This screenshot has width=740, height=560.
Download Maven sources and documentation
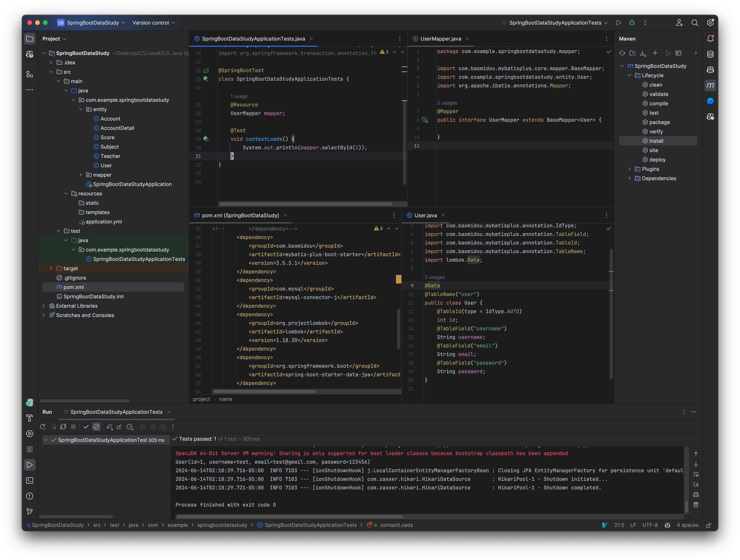pyautogui.click(x=643, y=53)
